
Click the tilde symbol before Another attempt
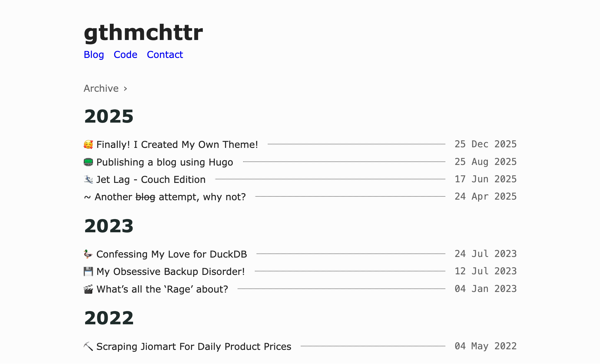pyautogui.click(x=87, y=197)
